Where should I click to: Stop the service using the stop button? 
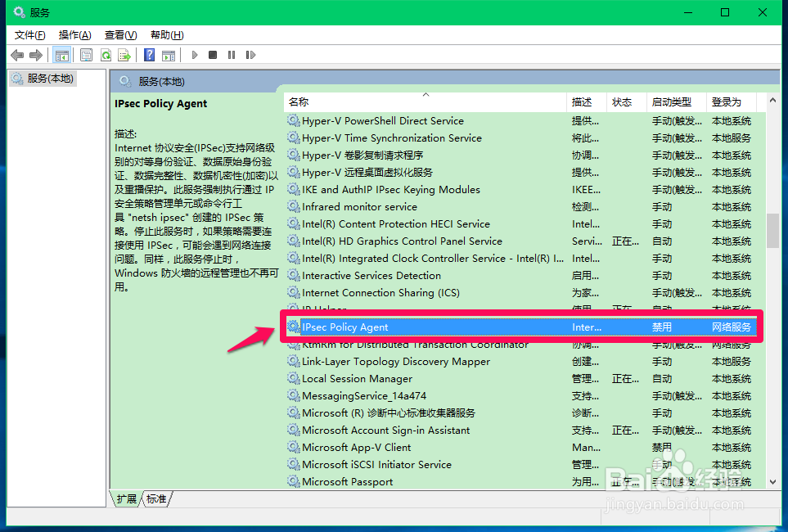213,54
